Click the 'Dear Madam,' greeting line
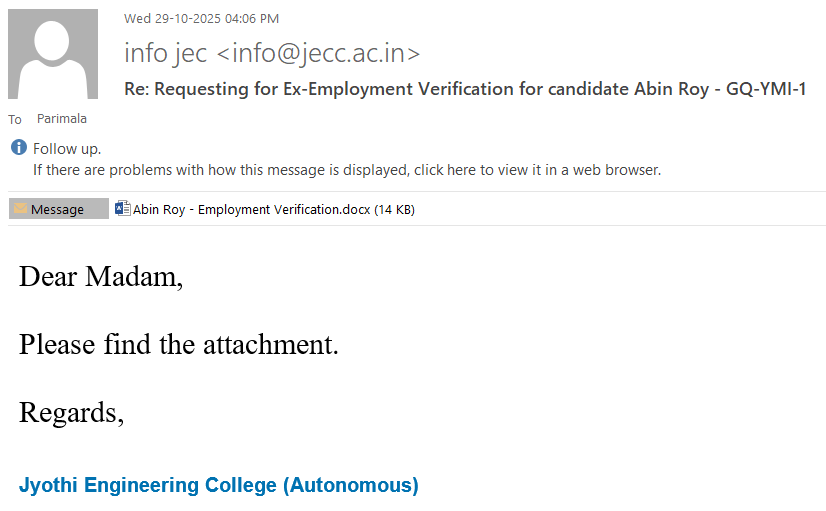826x511 pixels. coord(101,277)
